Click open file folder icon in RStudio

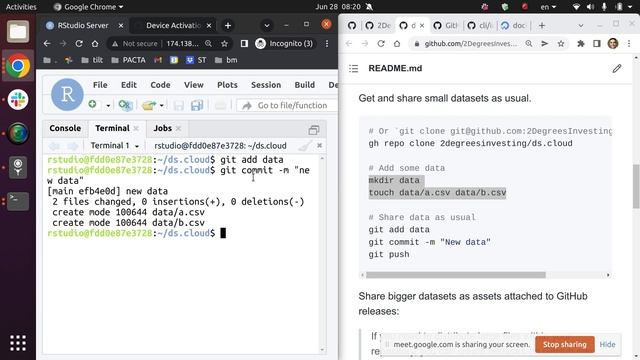tap(149, 105)
